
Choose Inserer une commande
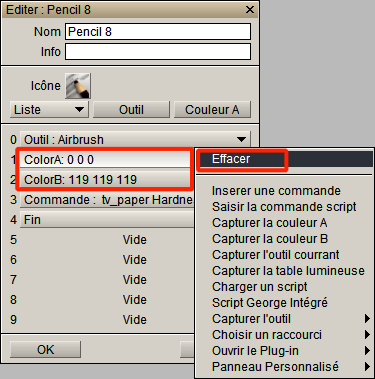285,191
